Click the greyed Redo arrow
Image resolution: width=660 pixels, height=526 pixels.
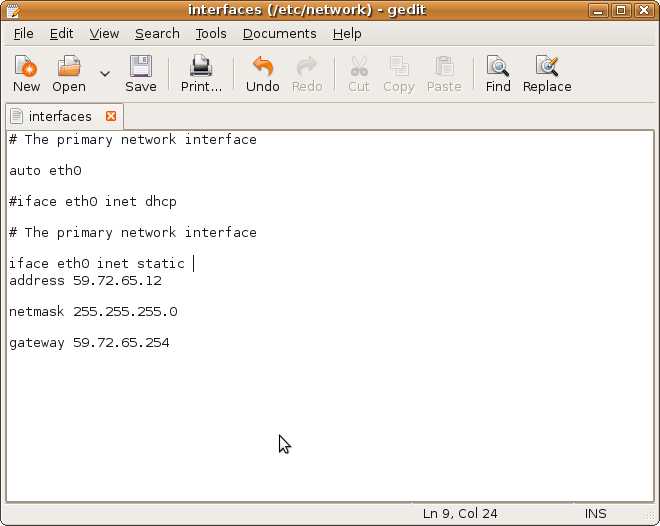pos(307,74)
